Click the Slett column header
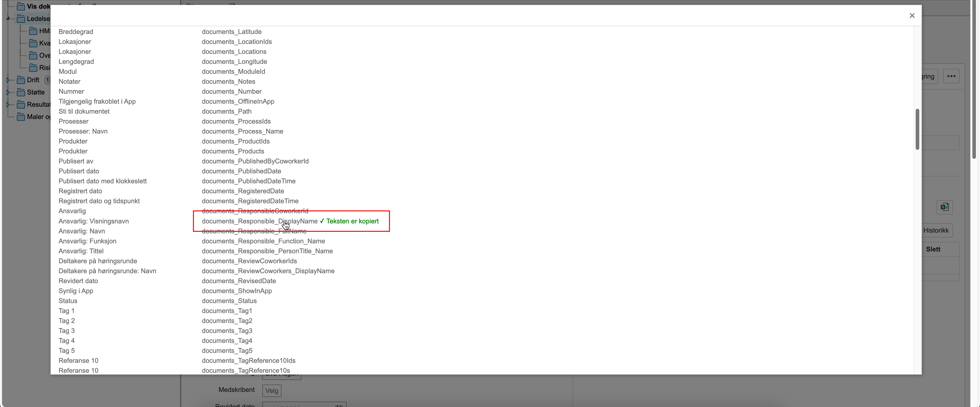This screenshot has width=980, height=407. coord(933,249)
